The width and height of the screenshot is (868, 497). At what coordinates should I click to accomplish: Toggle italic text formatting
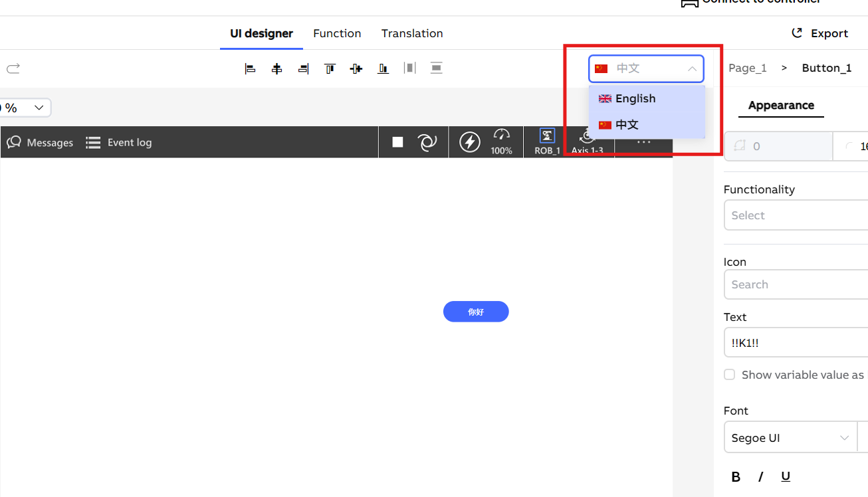pyautogui.click(x=760, y=476)
